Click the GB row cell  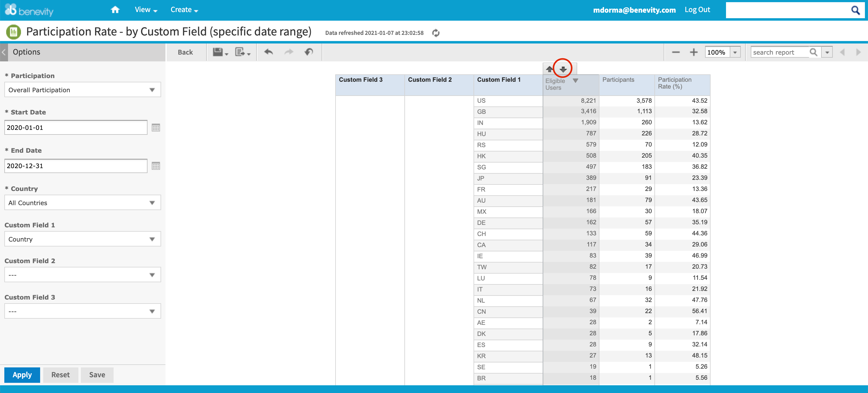coord(508,112)
